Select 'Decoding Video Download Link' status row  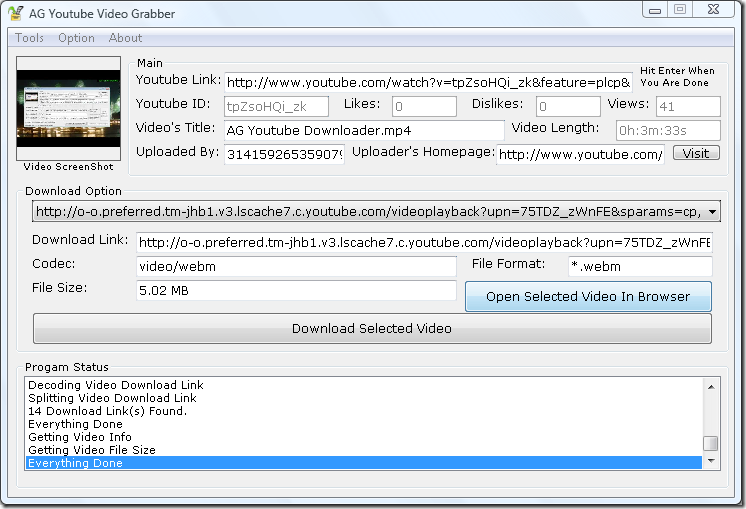364,385
